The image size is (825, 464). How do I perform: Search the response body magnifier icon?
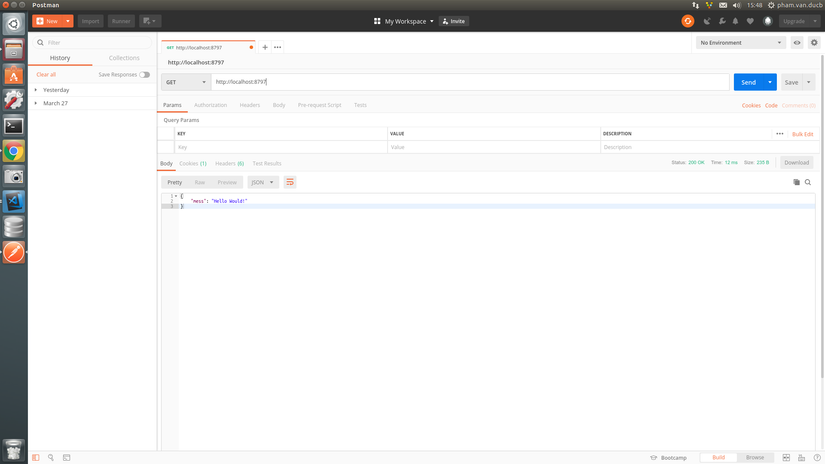pos(808,182)
